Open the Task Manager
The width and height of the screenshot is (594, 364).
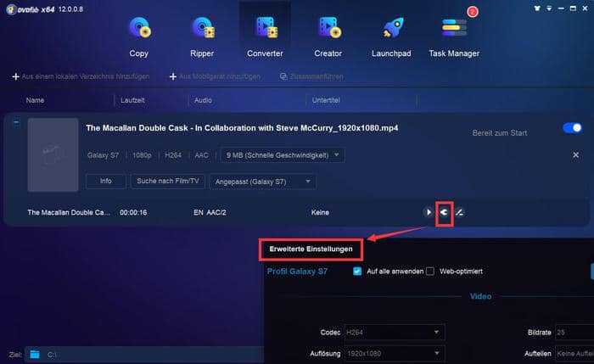click(x=454, y=36)
